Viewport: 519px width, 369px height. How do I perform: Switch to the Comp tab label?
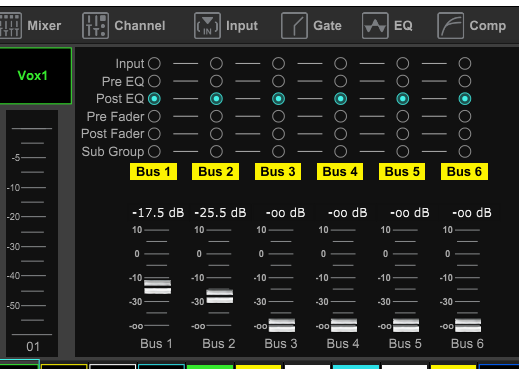pos(488,26)
